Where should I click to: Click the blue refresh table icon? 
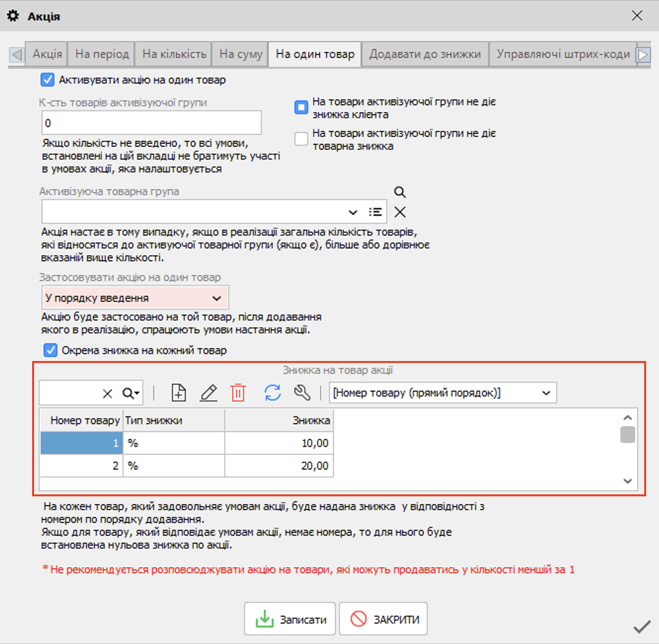(x=272, y=393)
